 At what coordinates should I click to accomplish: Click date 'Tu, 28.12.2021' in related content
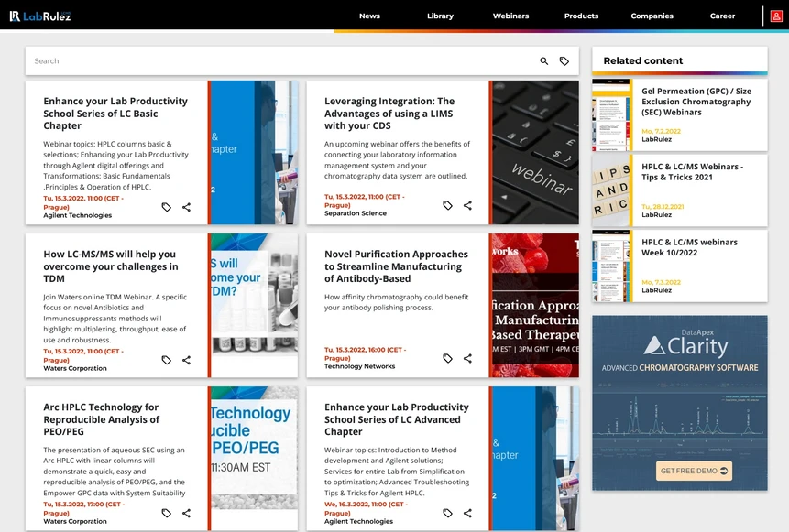coord(663,207)
